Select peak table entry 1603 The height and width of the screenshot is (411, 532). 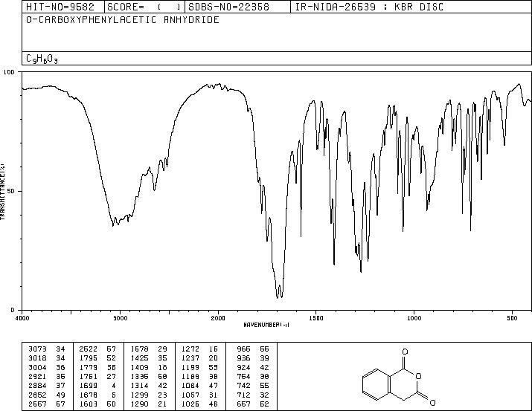click(89, 404)
